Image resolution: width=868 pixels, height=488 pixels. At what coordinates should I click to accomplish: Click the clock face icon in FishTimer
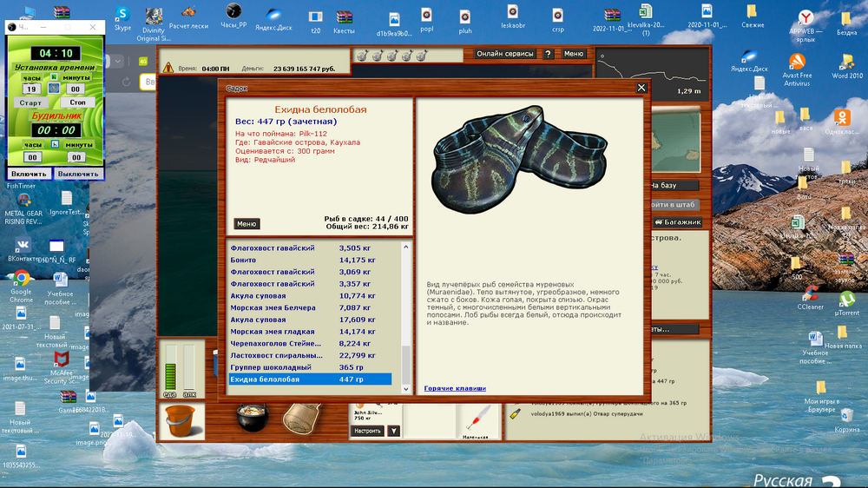click(x=54, y=88)
